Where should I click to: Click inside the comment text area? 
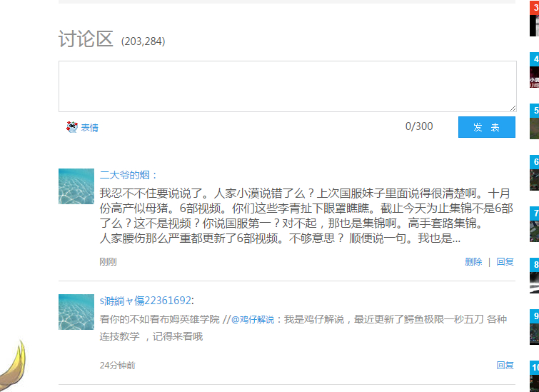coord(288,86)
